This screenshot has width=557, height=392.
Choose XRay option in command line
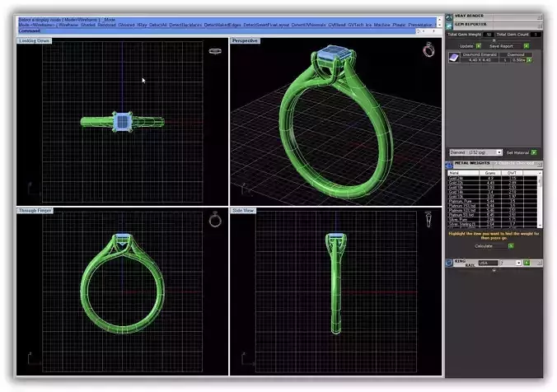(142, 26)
